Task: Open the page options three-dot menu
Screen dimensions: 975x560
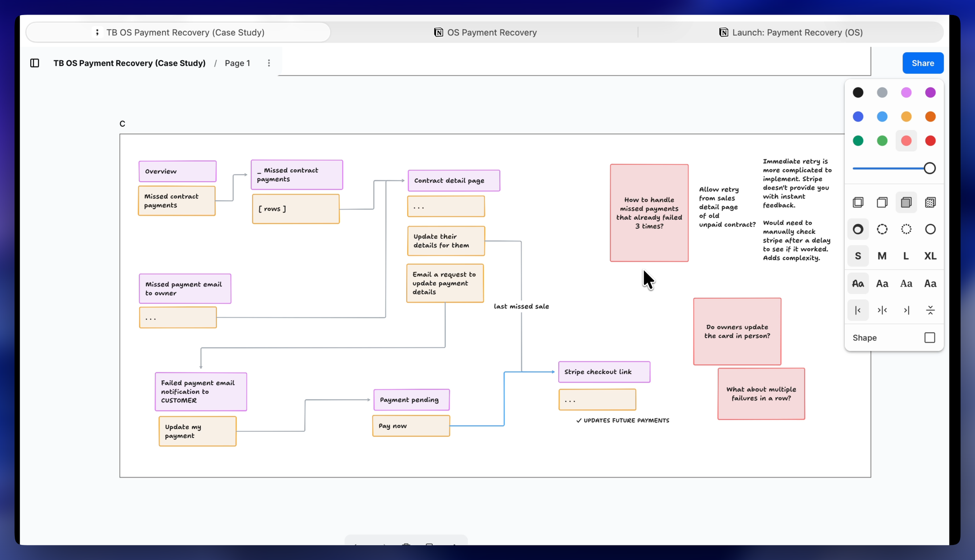Action: point(269,63)
